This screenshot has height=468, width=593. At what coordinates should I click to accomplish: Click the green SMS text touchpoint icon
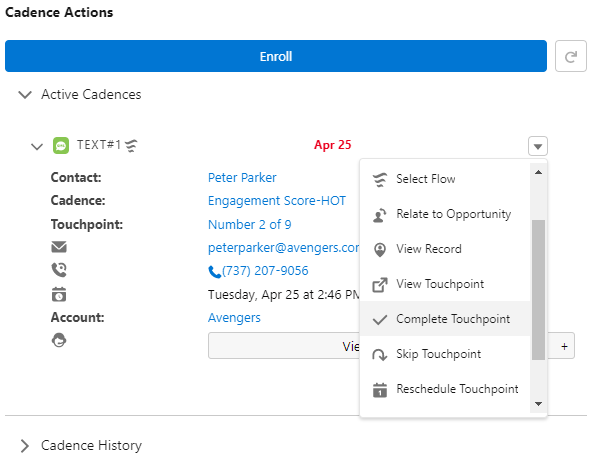pyautogui.click(x=61, y=146)
